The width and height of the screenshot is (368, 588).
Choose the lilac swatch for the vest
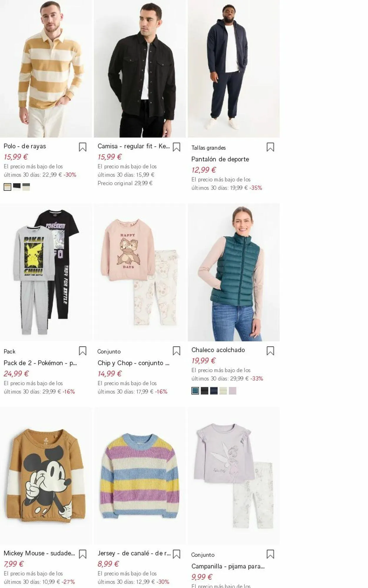(x=233, y=391)
